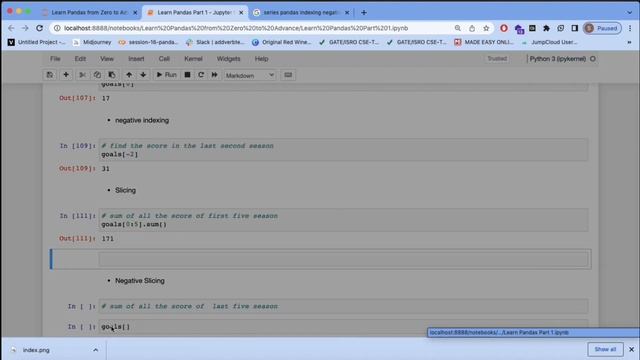Open the Help menu
The image size is (640, 360).
(261, 59)
